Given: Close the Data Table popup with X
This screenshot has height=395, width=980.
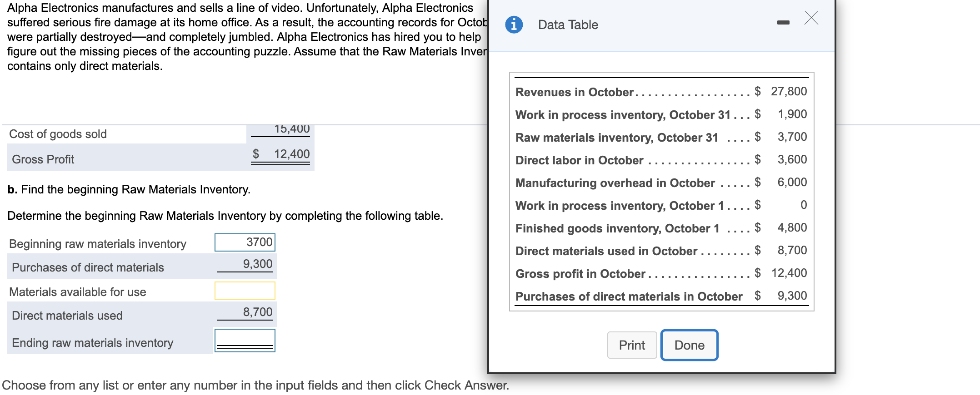Looking at the screenshot, I should point(811,18).
